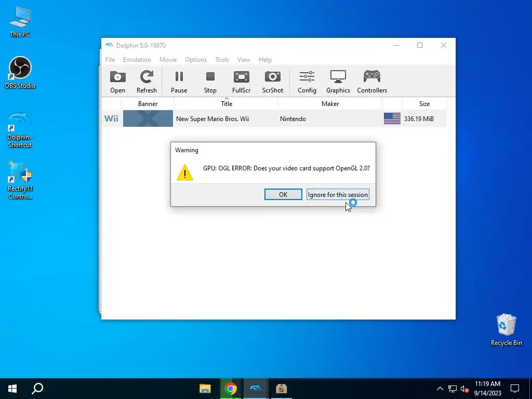Open the Help menu
532x399 pixels.
265,60
